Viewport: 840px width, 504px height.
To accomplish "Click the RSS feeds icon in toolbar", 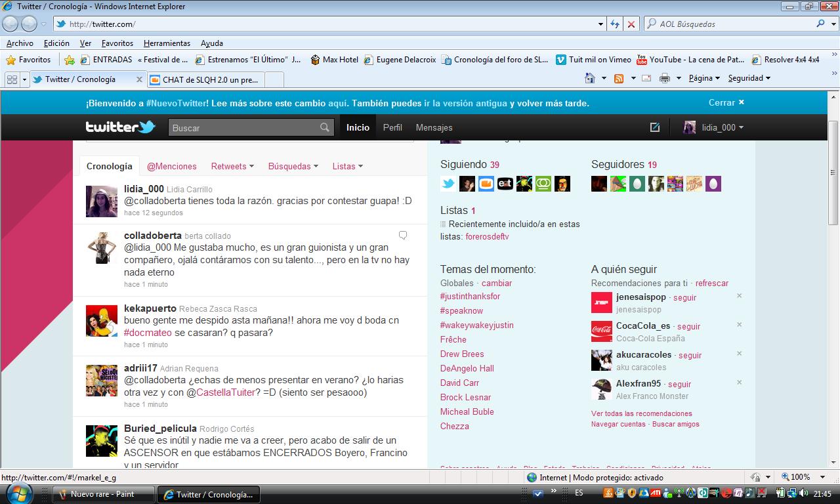I will (618, 78).
